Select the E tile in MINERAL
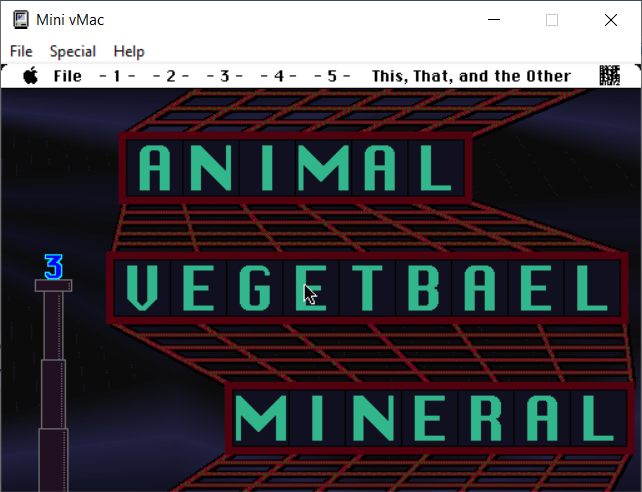642x492 pixels. pos(430,418)
